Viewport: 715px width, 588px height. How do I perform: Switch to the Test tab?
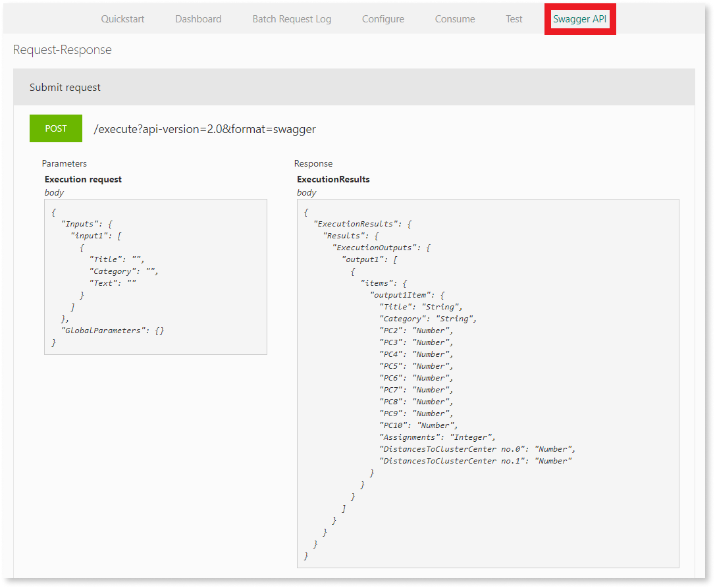pyautogui.click(x=514, y=18)
